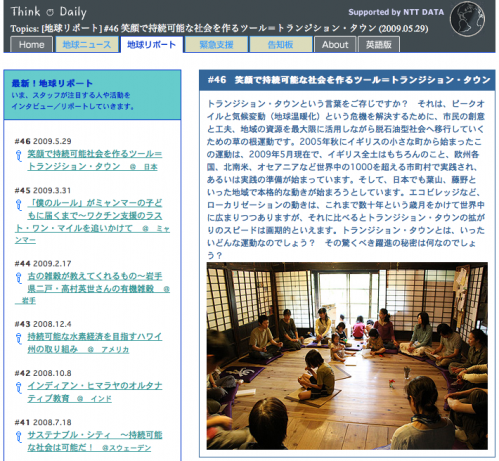This screenshot has width=499, height=461.
Task: Open the Home tab
Action: (x=31, y=45)
